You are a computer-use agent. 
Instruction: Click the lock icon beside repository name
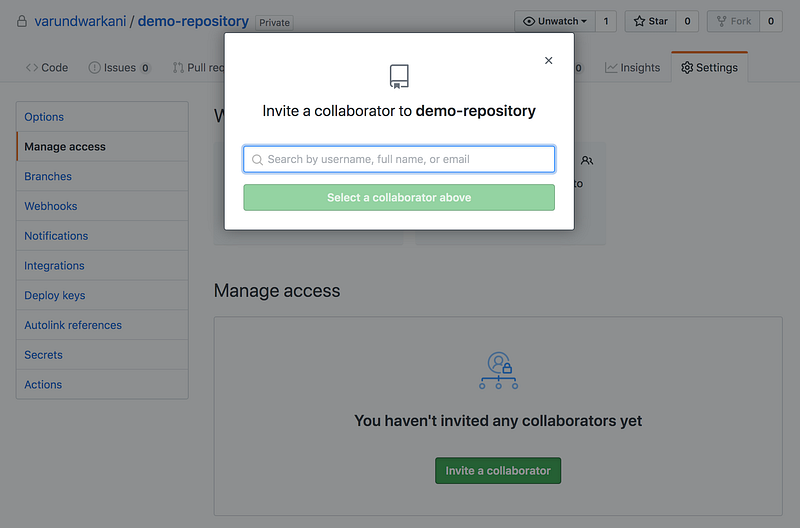coord(22,21)
